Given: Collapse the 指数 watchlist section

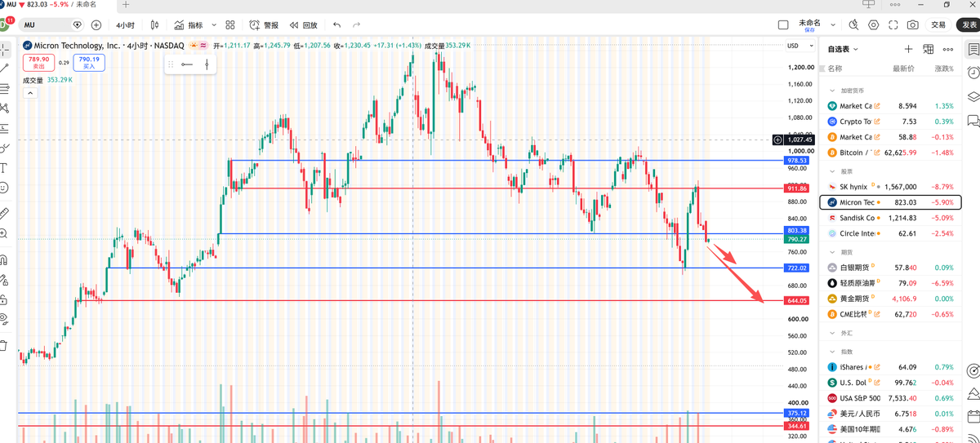Looking at the screenshot, I should 833,352.
